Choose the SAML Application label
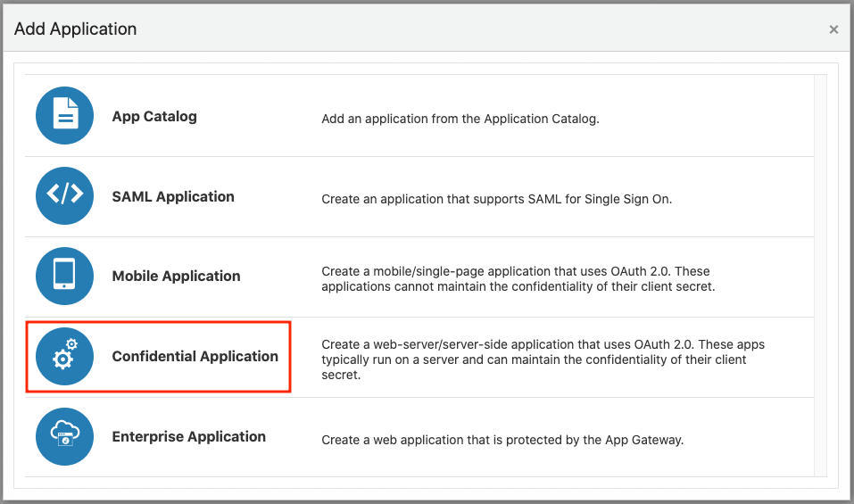This screenshot has width=854, height=504. click(173, 196)
